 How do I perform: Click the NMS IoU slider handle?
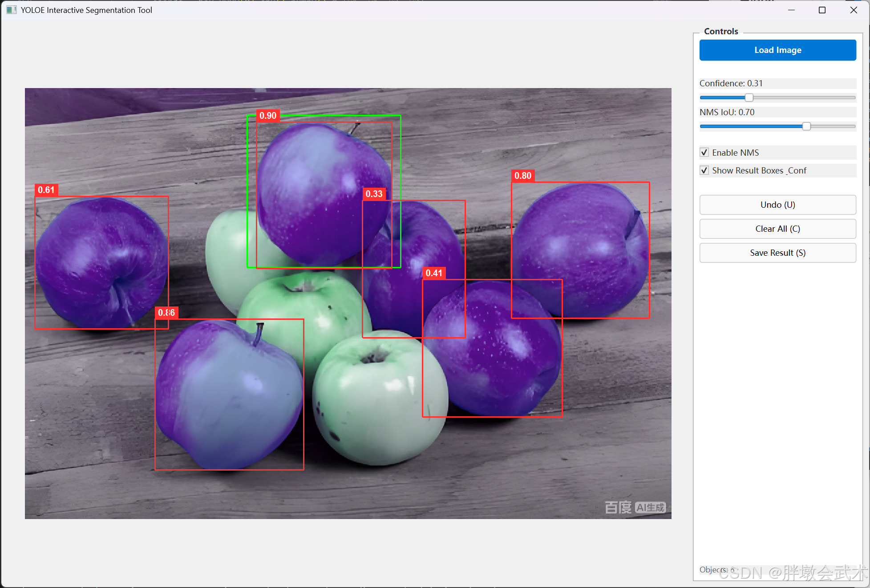pos(806,126)
